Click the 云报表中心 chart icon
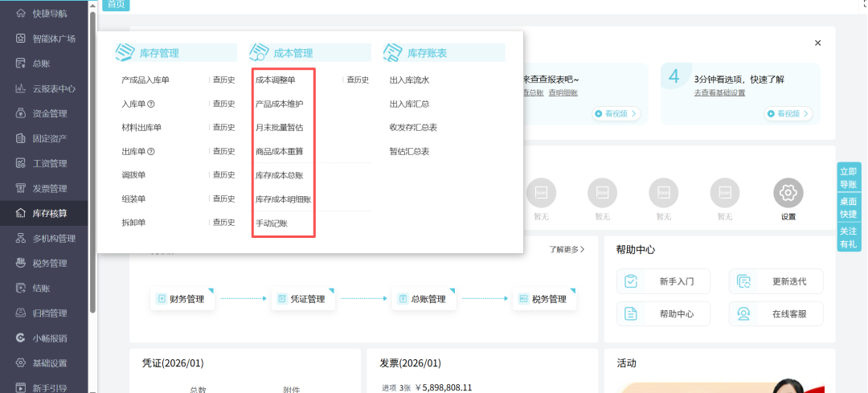868x393 pixels. 20,88
